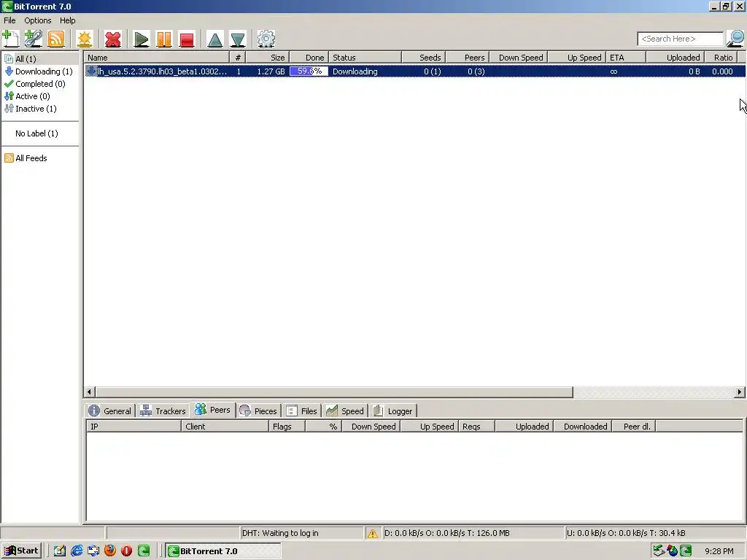Sort the torrent list by the Uploaded column
The image size is (747, 560).
point(675,58)
